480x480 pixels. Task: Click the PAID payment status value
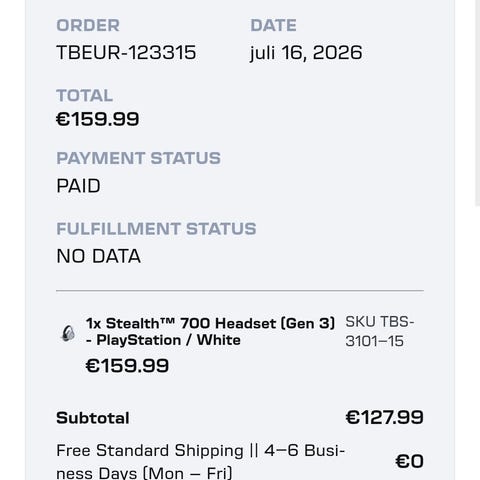tap(78, 186)
